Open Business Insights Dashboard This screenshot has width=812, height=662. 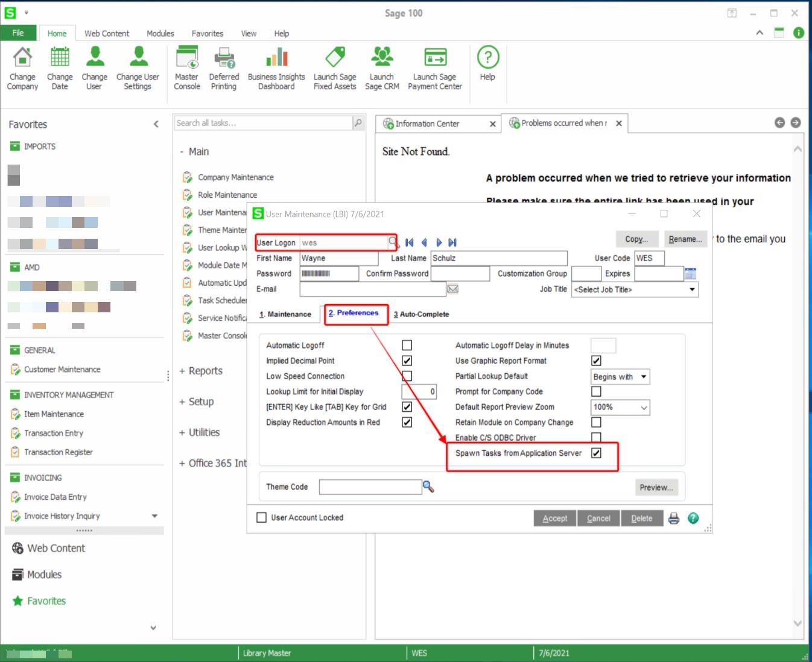click(276, 69)
